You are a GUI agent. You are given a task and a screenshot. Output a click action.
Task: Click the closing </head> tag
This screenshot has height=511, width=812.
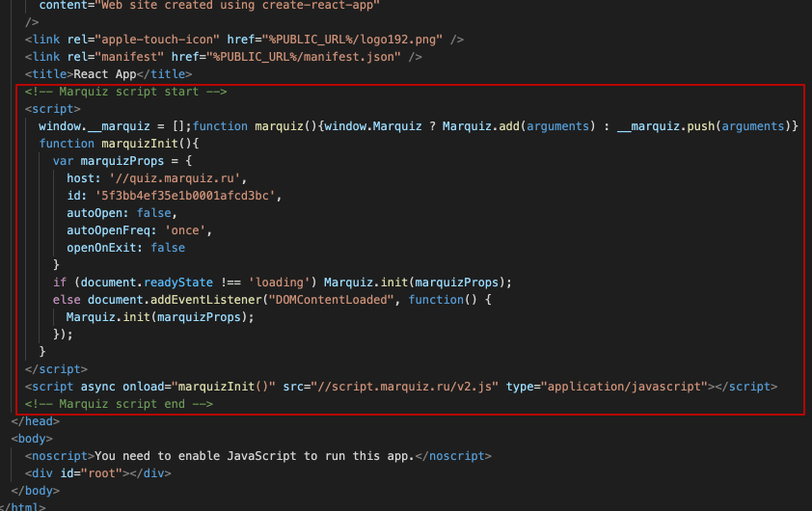tap(36, 421)
